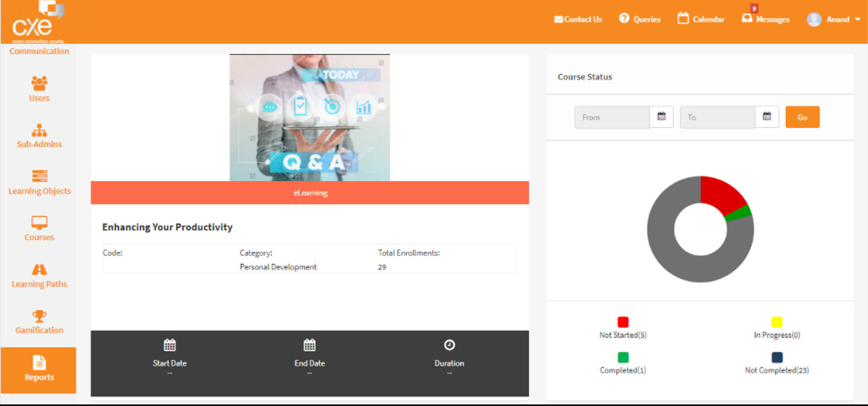Screen dimensions: 868x406
Task: Open the Courses monitor icon
Action: click(39, 223)
